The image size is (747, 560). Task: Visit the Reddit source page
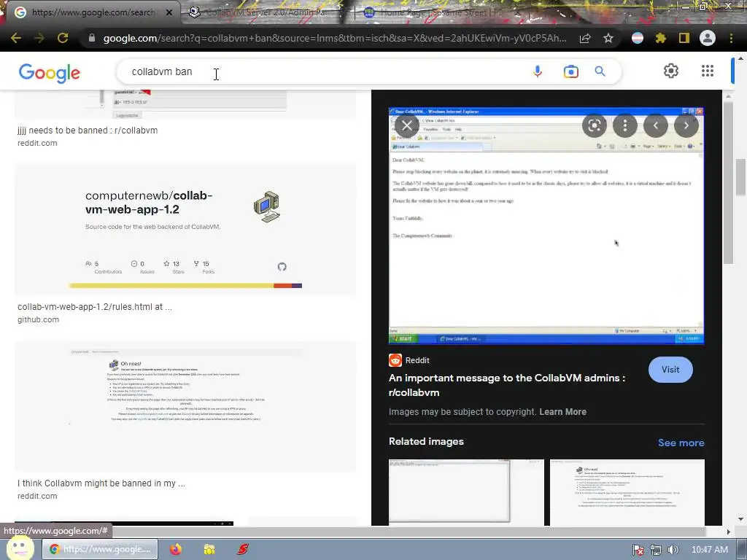[x=670, y=370]
